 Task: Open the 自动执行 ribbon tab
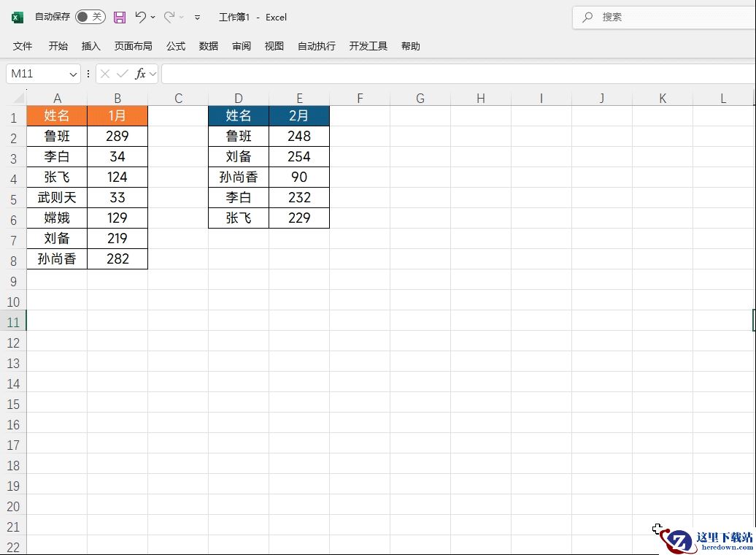(x=316, y=46)
